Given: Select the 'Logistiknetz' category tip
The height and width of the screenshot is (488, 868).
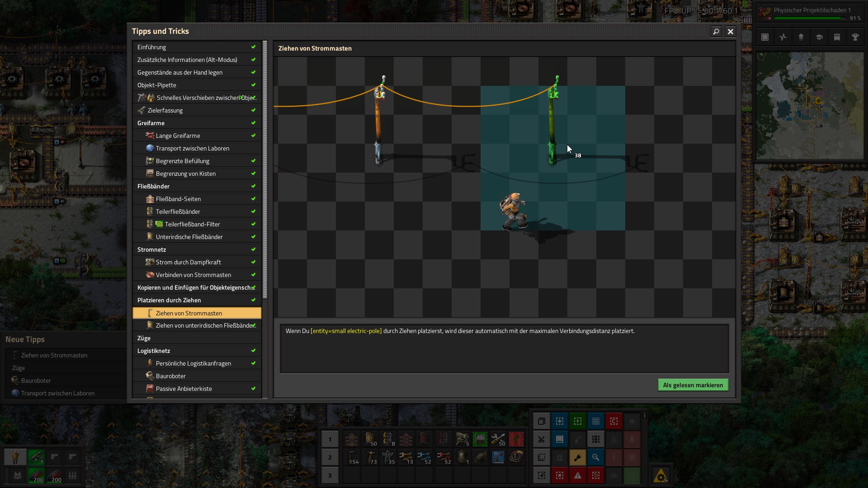Looking at the screenshot, I should tap(197, 351).
